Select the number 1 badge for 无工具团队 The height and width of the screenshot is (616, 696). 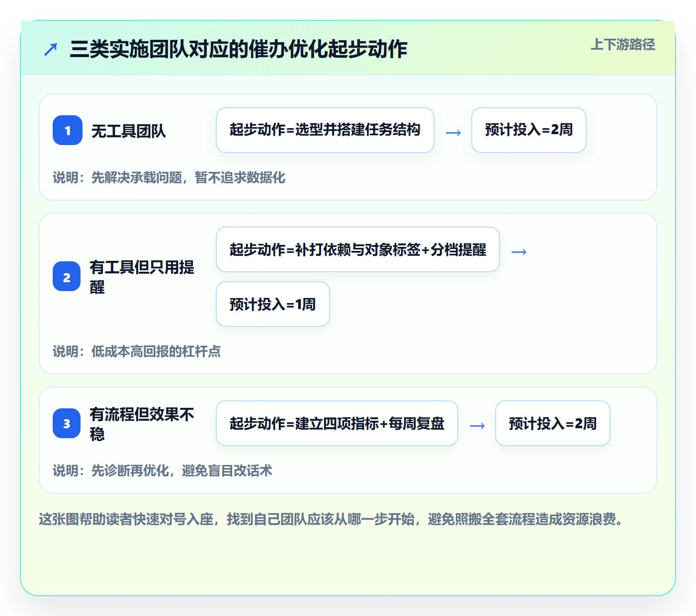68,130
